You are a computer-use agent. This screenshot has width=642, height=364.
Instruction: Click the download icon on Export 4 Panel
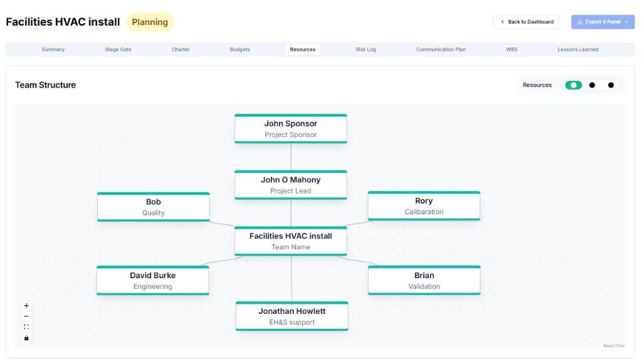coord(579,21)
